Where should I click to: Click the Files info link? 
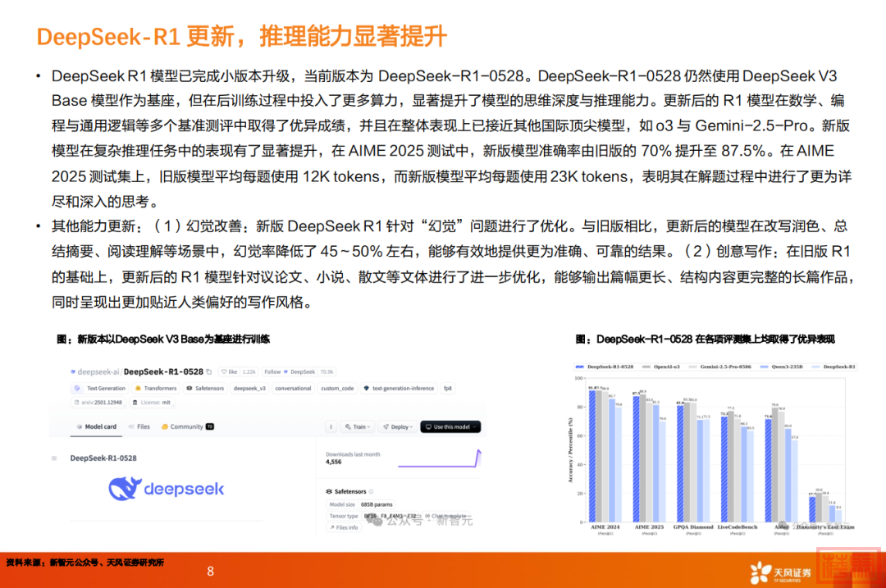coord(344,527)
